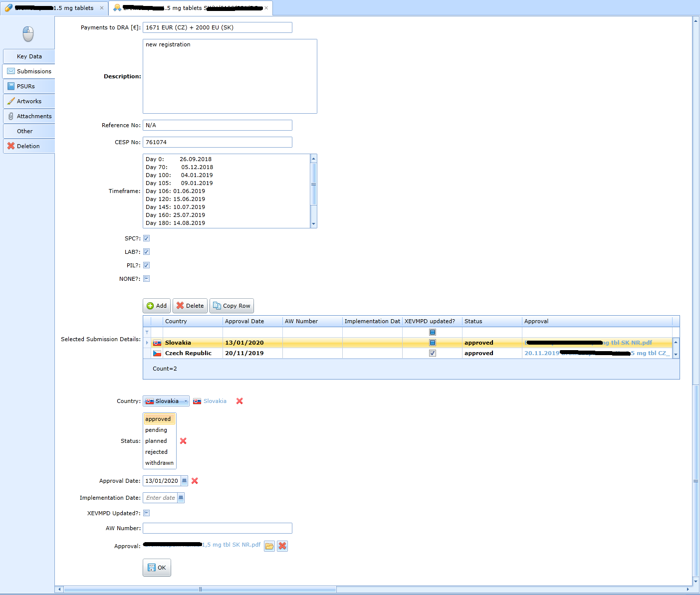Clear Approval Date using red X icon
The width and height of the screenshot is (700, 595).
(x=195, y=481)
